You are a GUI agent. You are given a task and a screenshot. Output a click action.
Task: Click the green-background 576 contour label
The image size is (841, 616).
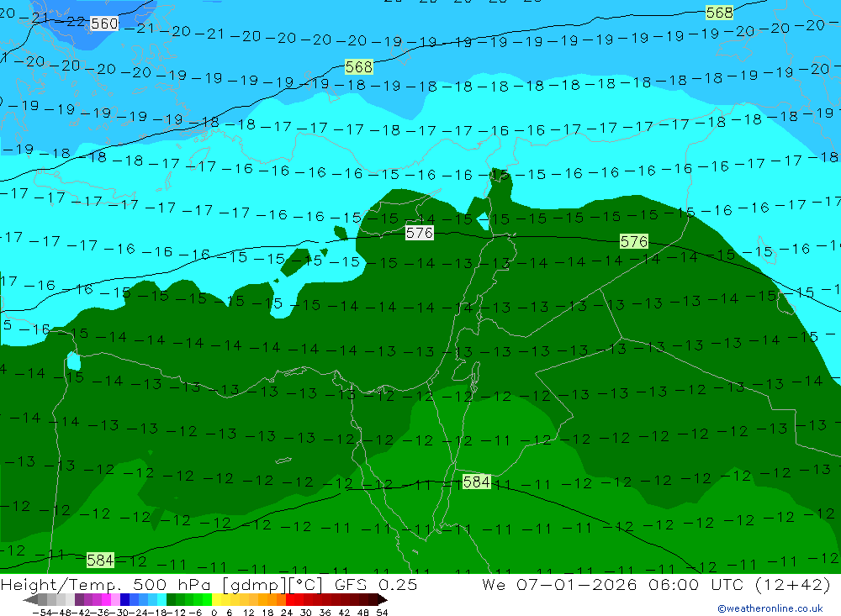tap(634, 241)
